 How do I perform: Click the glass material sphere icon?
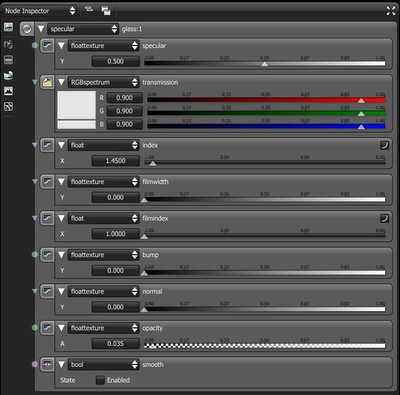click(27, 29)
